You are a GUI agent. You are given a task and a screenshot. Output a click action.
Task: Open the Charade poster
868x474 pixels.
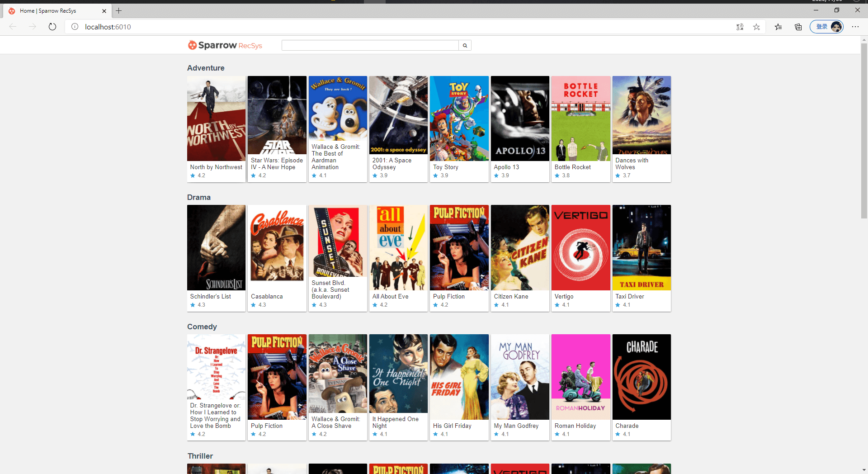(642, 377)
